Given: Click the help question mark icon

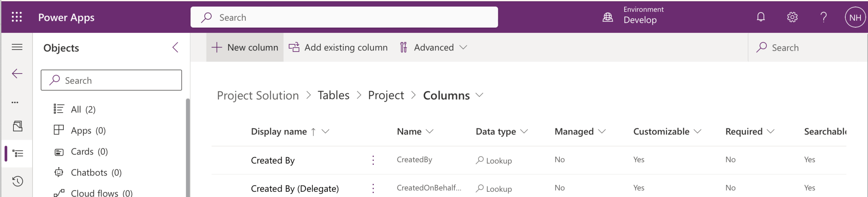Looking at the screenshot, I should (x=823, y=17).
